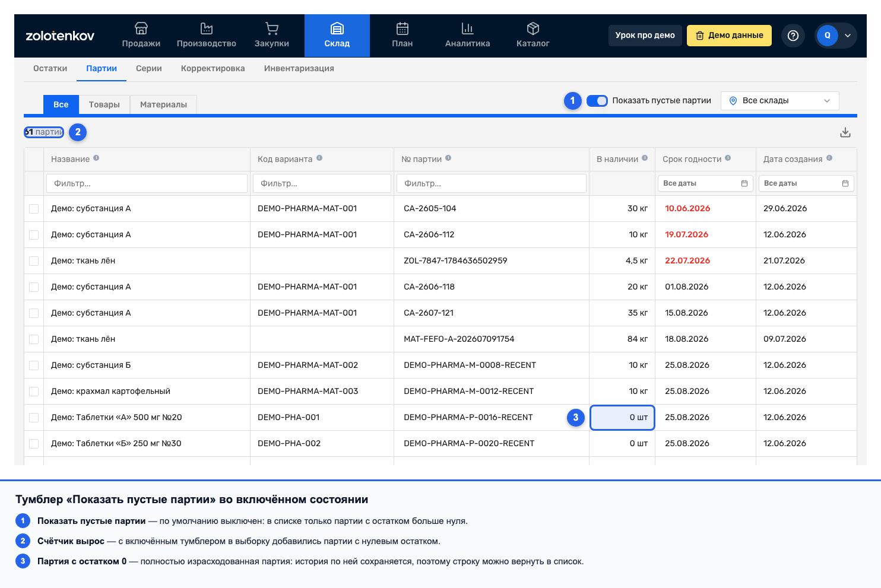Switch to the Партии tab
Screen dimensions: 881x588
[x=102, y=68]
